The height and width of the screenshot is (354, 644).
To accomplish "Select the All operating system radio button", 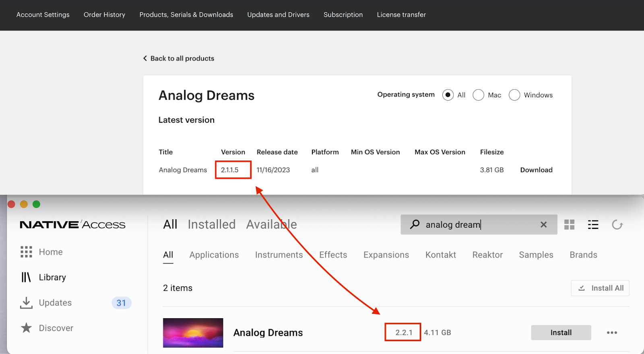I will (x=448, y=95).
